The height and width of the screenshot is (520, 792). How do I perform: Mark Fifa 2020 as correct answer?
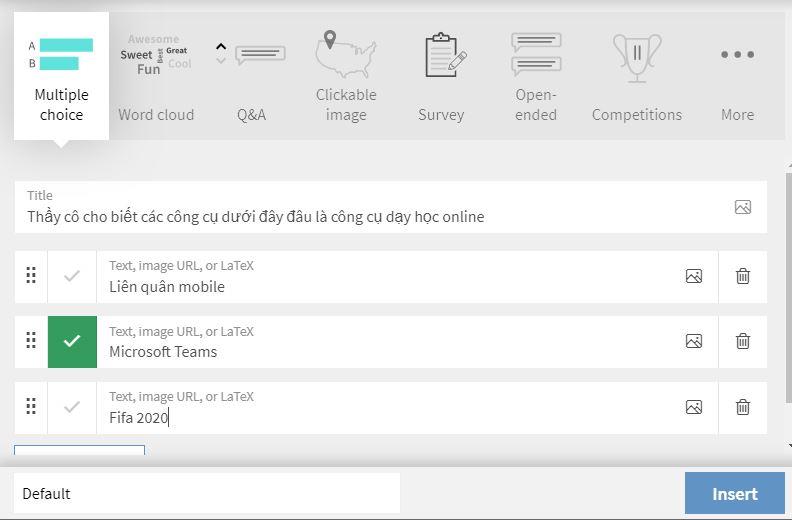72,407
